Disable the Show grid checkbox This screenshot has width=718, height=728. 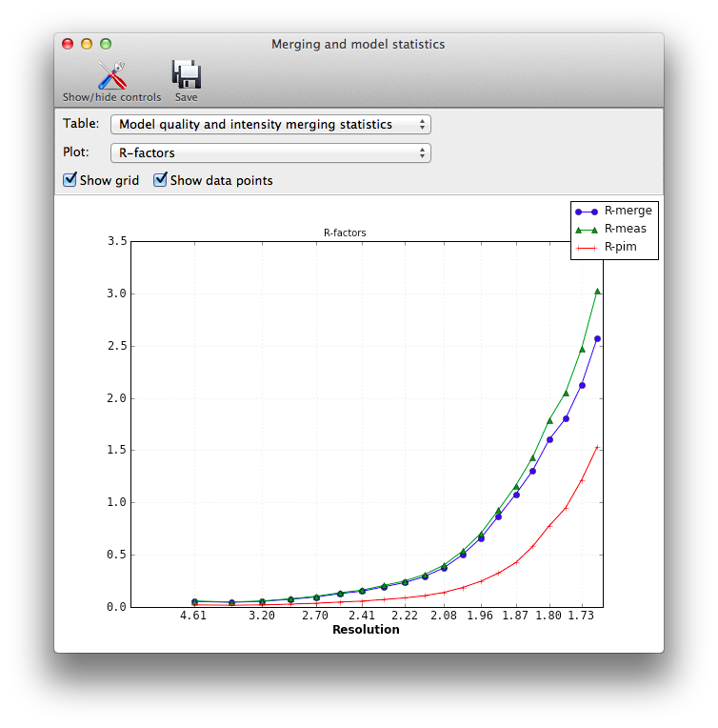(x=70, y=180)
